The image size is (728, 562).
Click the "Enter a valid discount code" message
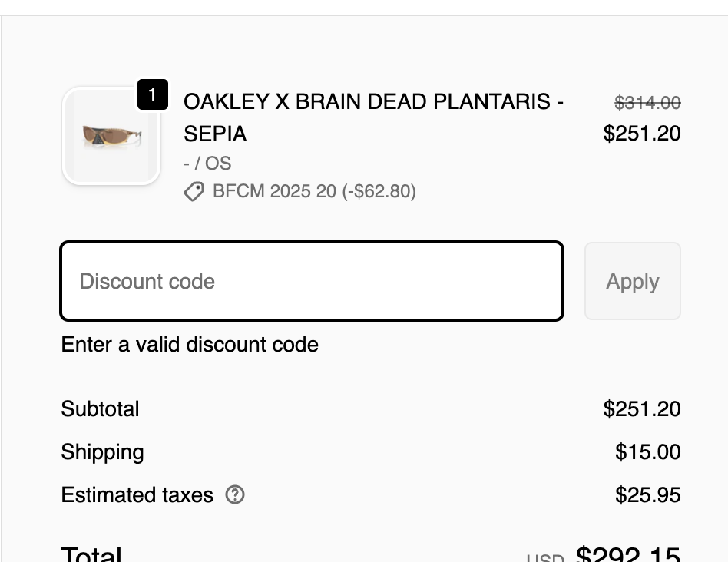click(190, 345)
